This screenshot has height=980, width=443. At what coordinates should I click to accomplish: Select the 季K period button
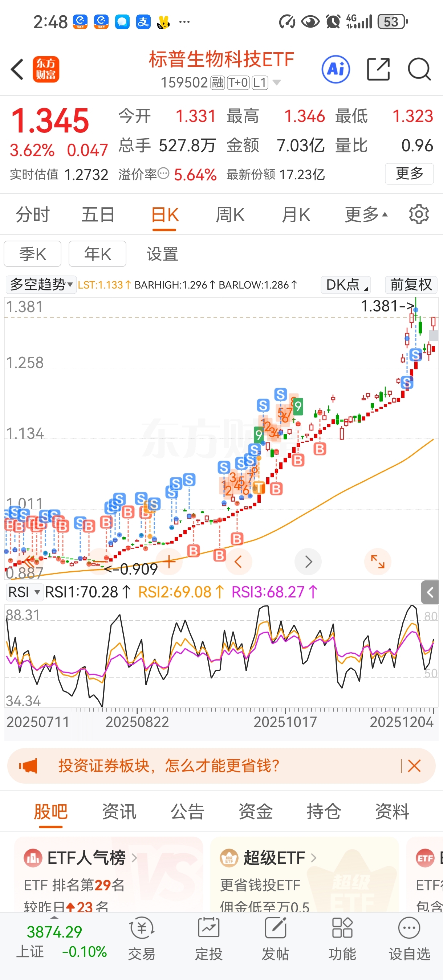(x=33, y=254)
